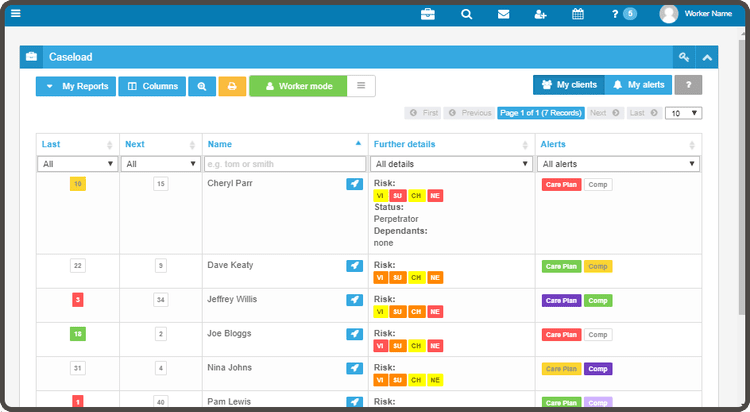
Task: Open the Next filter dropdown
Action: tap(161, 164)
